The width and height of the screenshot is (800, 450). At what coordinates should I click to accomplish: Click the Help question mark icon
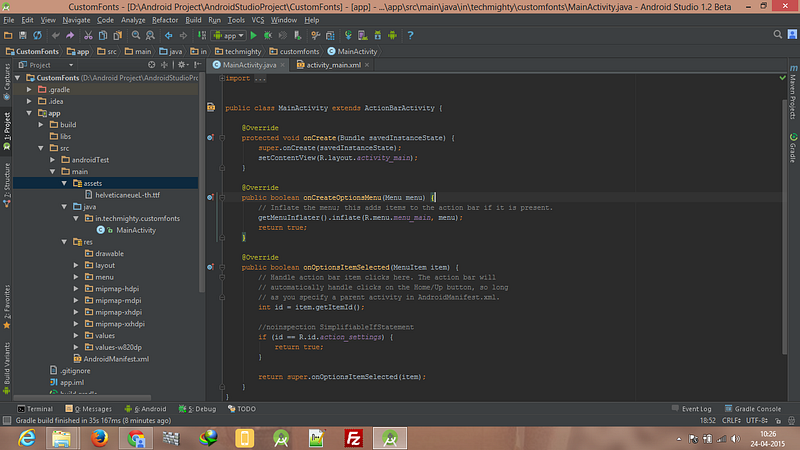click(410, 35)
